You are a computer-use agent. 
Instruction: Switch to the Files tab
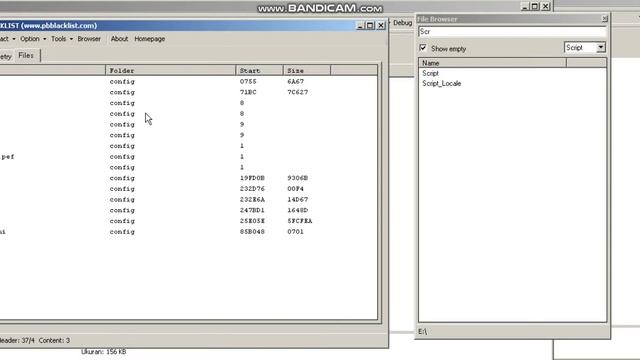tap(26, 56)
